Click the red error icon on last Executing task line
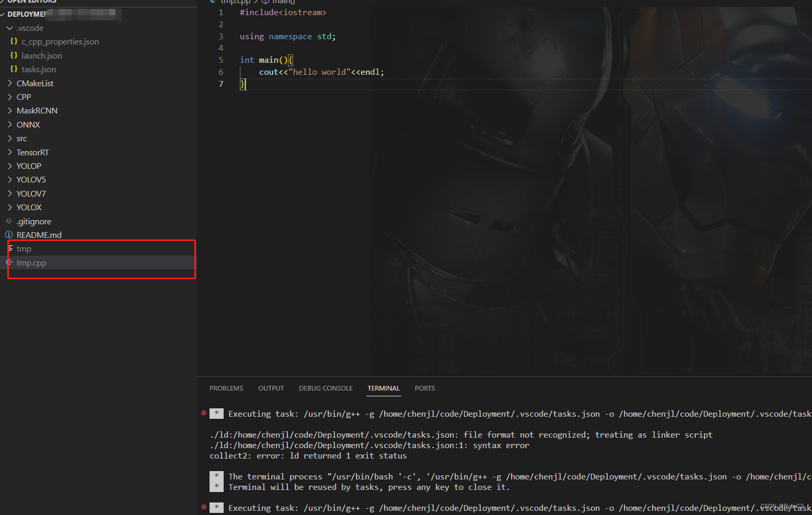The height and width of the screenshot is (515, 812). tap(204, 507)
